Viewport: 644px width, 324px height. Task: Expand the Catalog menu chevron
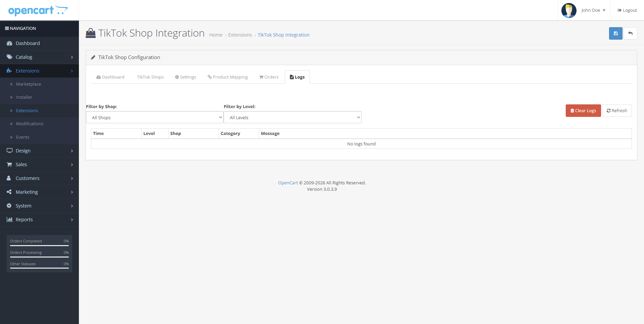pyautogui.click(x=72, y=57)
